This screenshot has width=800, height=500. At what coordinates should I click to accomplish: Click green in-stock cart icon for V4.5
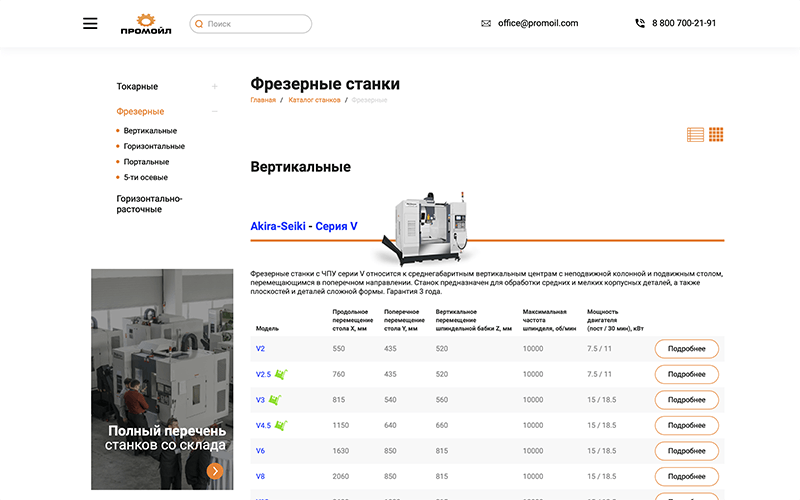coord(281,426)
